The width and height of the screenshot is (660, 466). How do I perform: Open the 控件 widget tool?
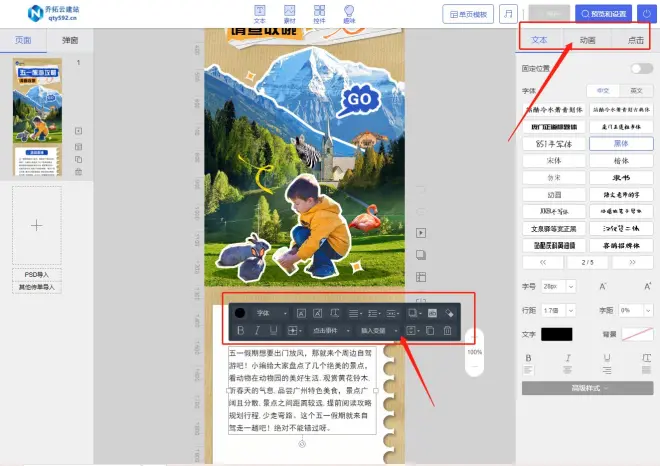[x=319, y=13]
